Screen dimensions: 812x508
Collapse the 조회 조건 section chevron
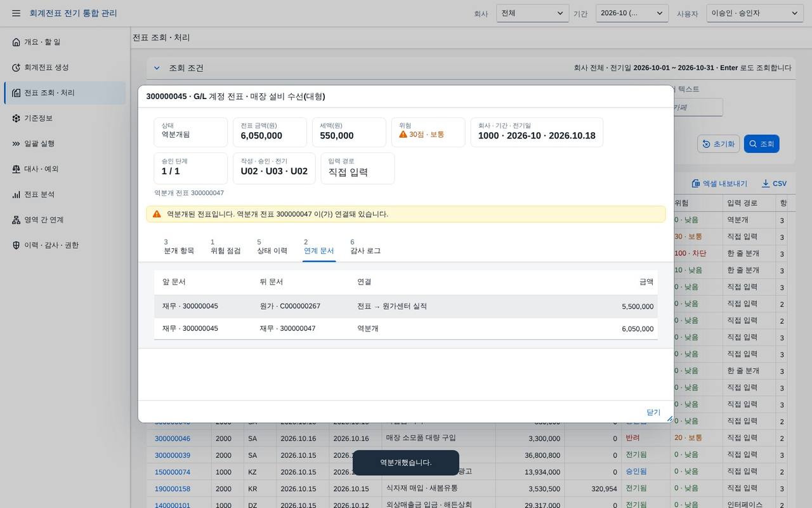coord(157,68)
